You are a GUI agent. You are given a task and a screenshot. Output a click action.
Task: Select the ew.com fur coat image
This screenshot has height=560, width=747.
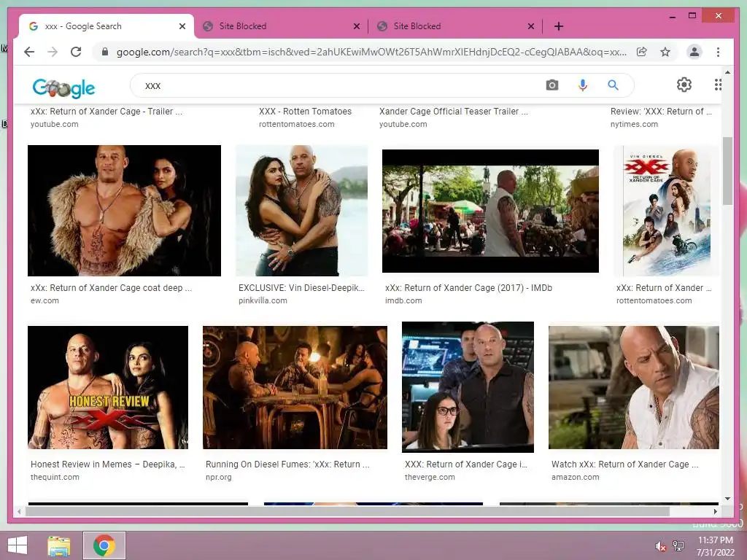click(124, 211)
